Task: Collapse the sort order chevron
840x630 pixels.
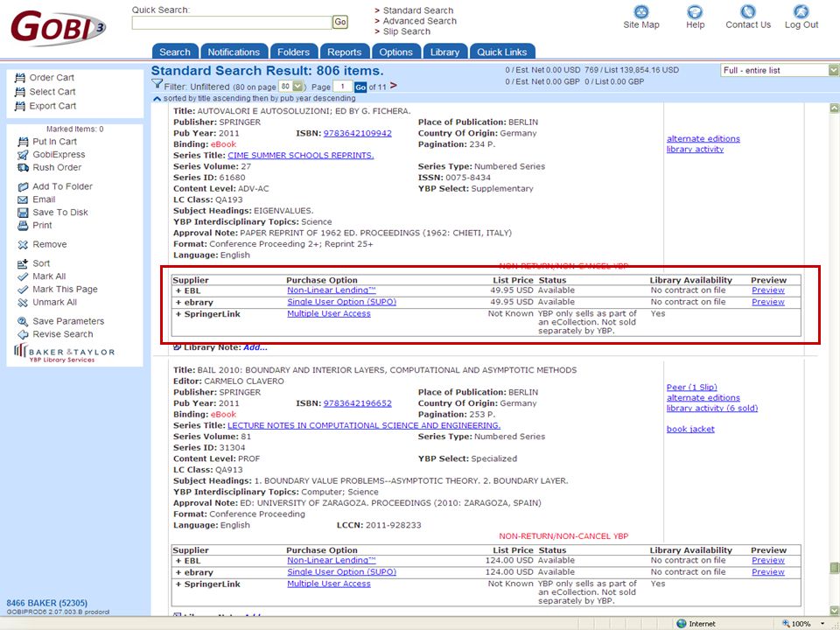Action: 157,99
